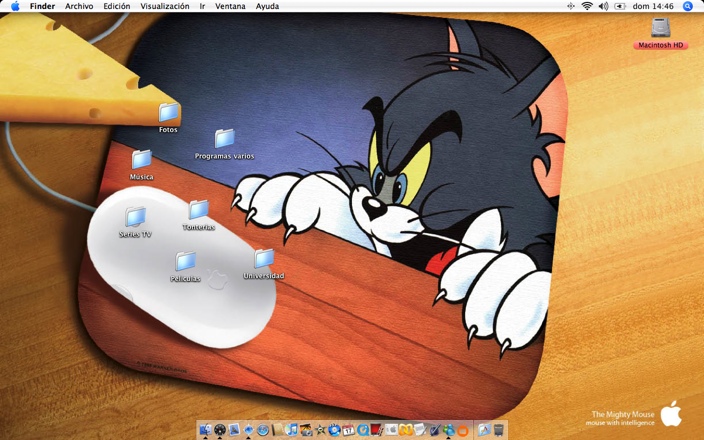
Task: Open the battery status menu
Action: 620,6
